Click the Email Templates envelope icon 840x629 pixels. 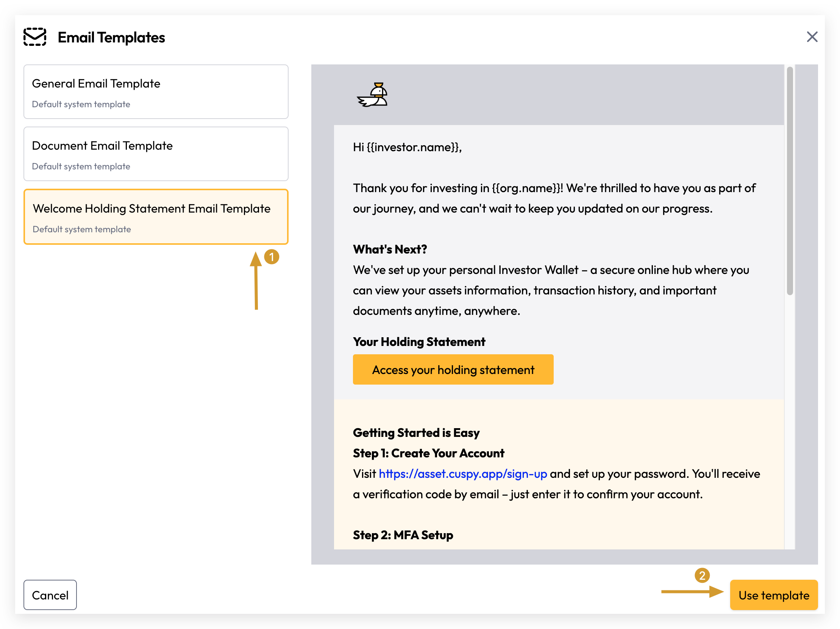click(35, 37)
